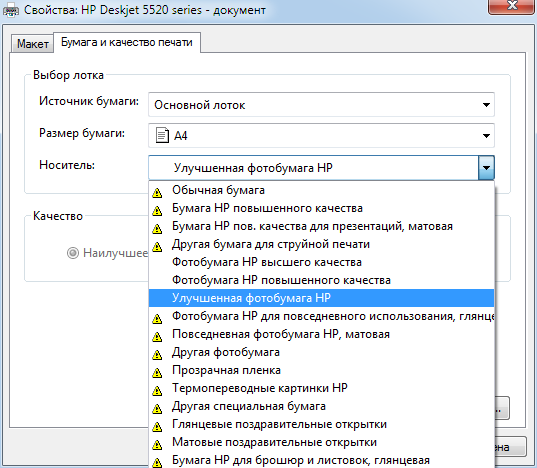The width and height of the screenshot is (537, 468).
Task: Open the Размер бумаги A4 dropdown
Action: coord(321,136)
